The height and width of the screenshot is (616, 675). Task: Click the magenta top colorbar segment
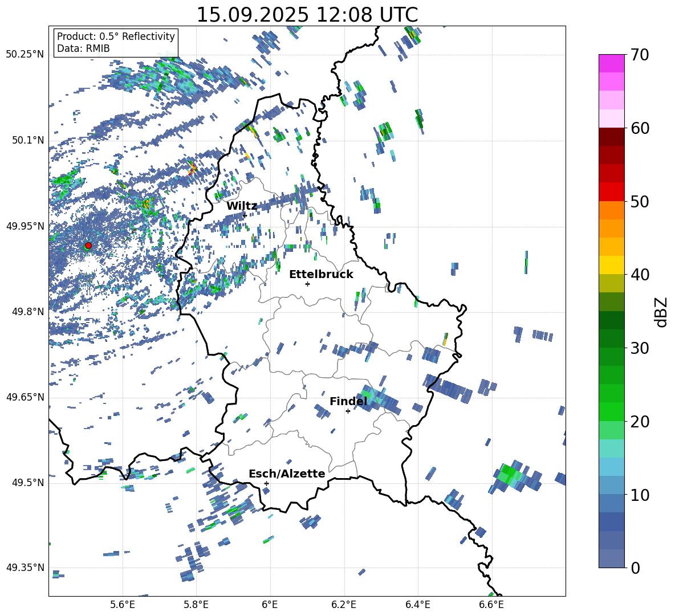611,63
